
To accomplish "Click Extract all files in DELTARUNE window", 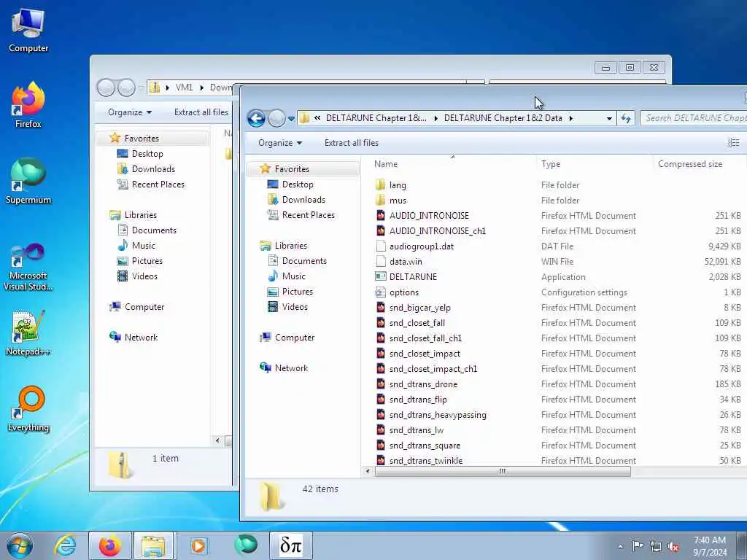I will pos(351,143).
